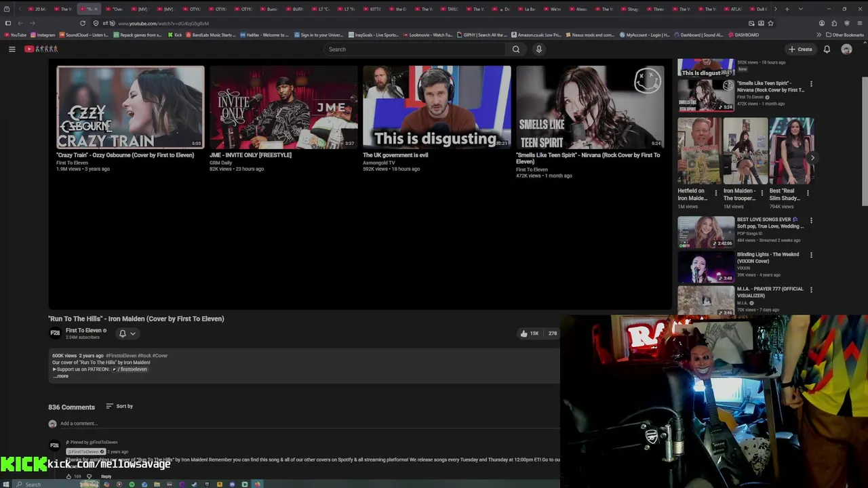Viewport: 868px width, 488px height.
Task: Open the SoundCloud bookmark
Action: (x=83, y=35)
